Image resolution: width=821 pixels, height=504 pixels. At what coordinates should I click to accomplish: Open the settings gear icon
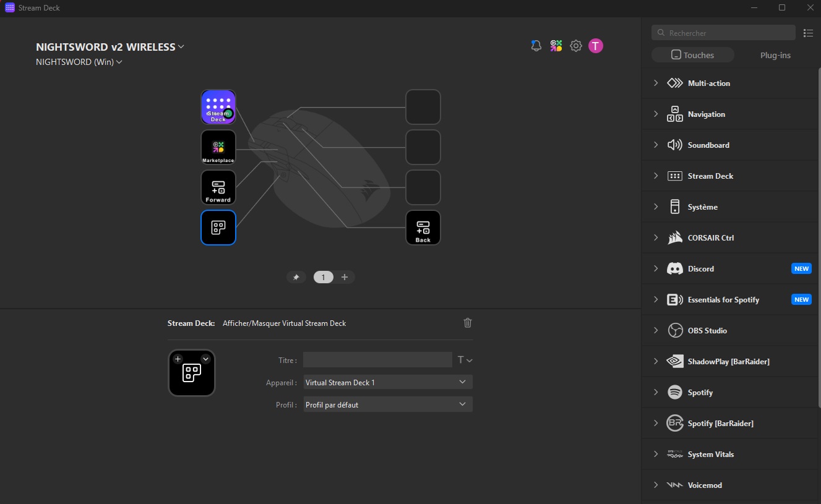pyautogui.click(x=576, y=46)
